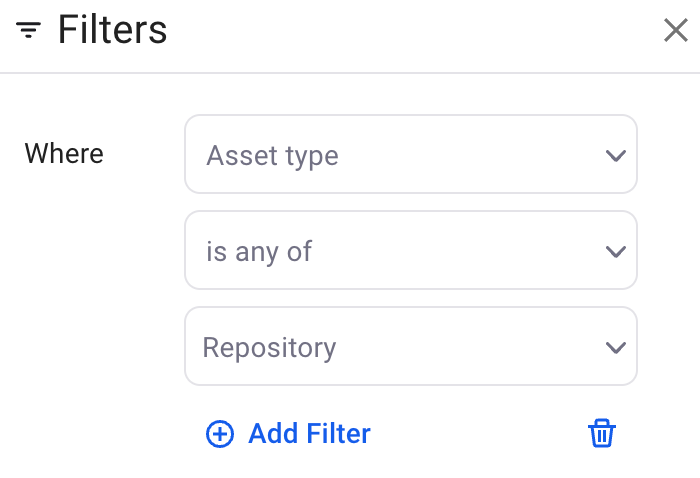The width and height of the screenshot is (700, 478).
Task: Click the chevron arrow in the Repository field
Action: [x=615, y=347]
